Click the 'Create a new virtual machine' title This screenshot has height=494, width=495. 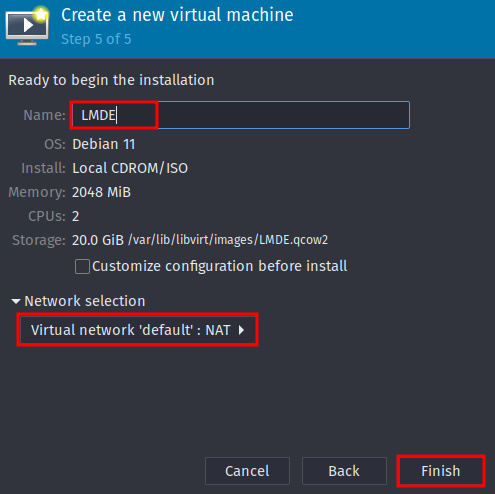[177, 15]
